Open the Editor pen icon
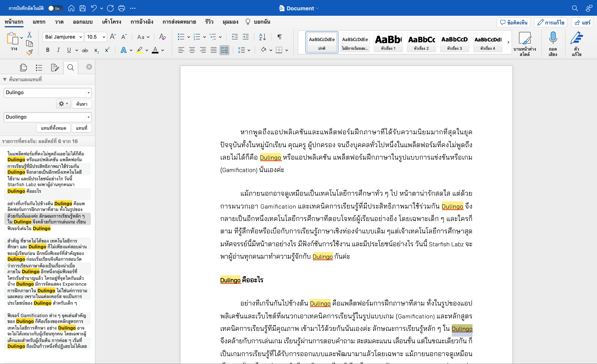The height and width of the screenshot is (364, 597). [x=577, y=44]
